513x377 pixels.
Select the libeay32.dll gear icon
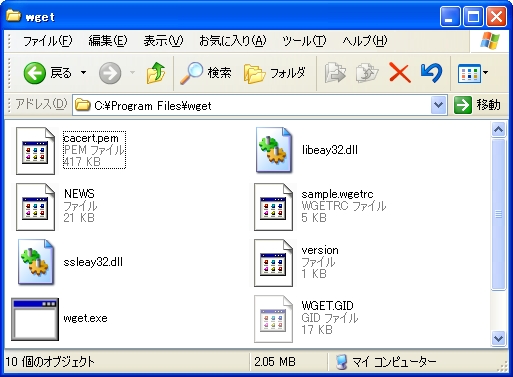pos(274,150)
